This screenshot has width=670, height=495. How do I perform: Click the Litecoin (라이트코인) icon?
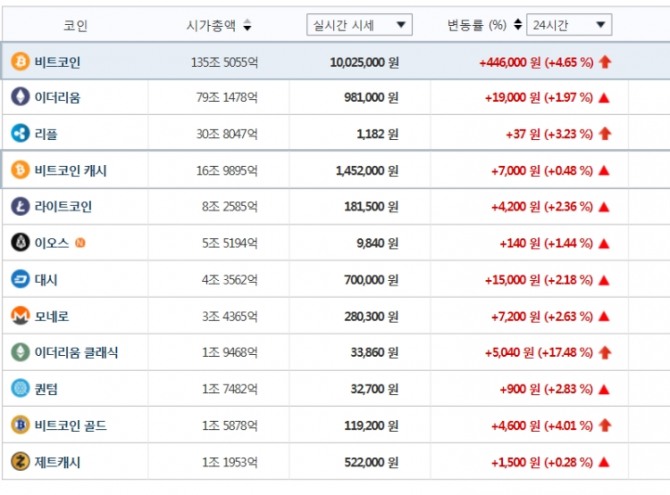[x=20, y=206]
